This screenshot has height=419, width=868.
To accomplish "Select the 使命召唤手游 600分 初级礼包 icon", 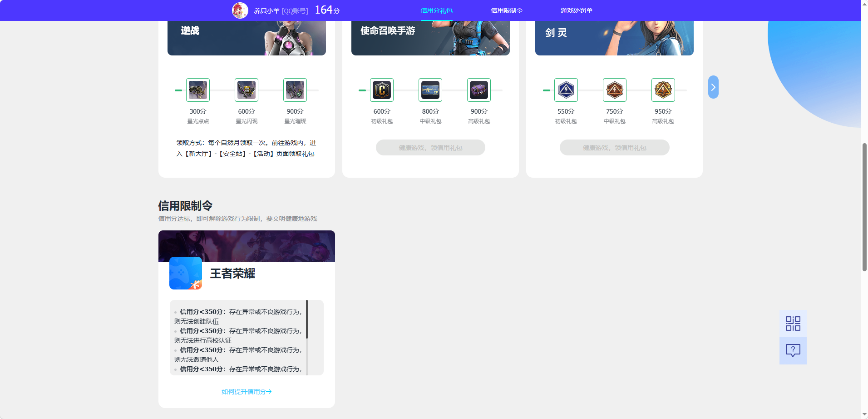I will point(382,90).
